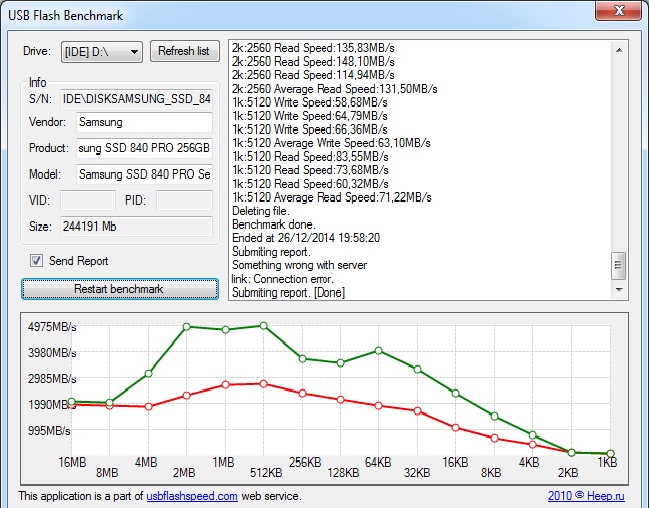Click the log scrollbar up arrow
Viewport: 650px width, 508px height.
[x=619, y=49]
